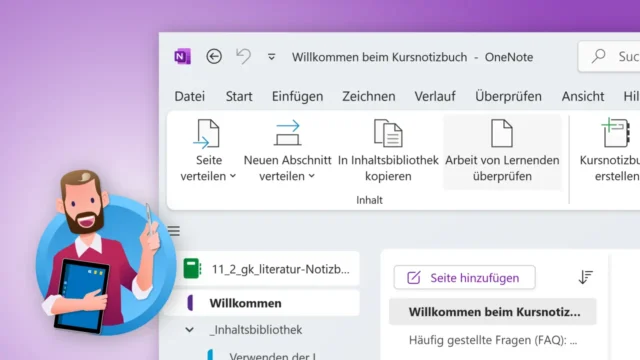This screenshot has height=360, width=640.
Task: Open the Verwenden der section
Action: [272, 355]
